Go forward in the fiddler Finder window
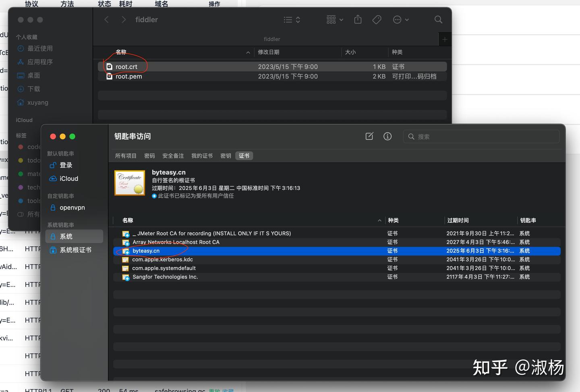The height and width of the screenshot is (392, 580). 124,19
